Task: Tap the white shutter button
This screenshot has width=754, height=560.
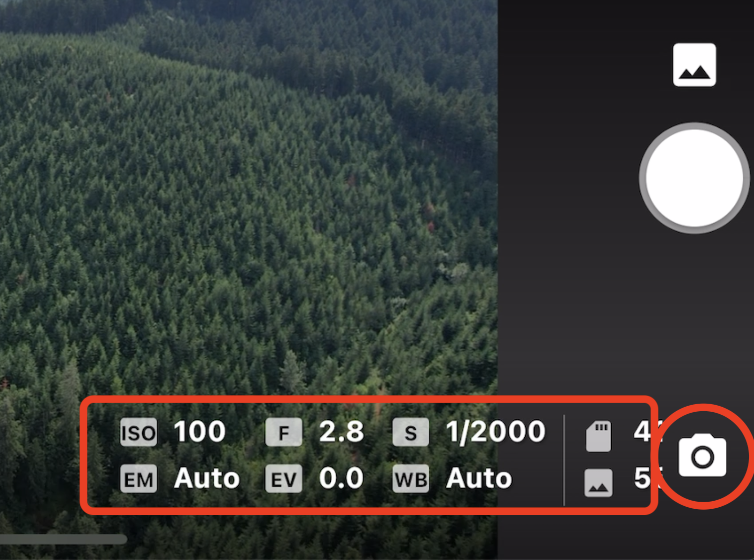Action: [x=694, y=178]
